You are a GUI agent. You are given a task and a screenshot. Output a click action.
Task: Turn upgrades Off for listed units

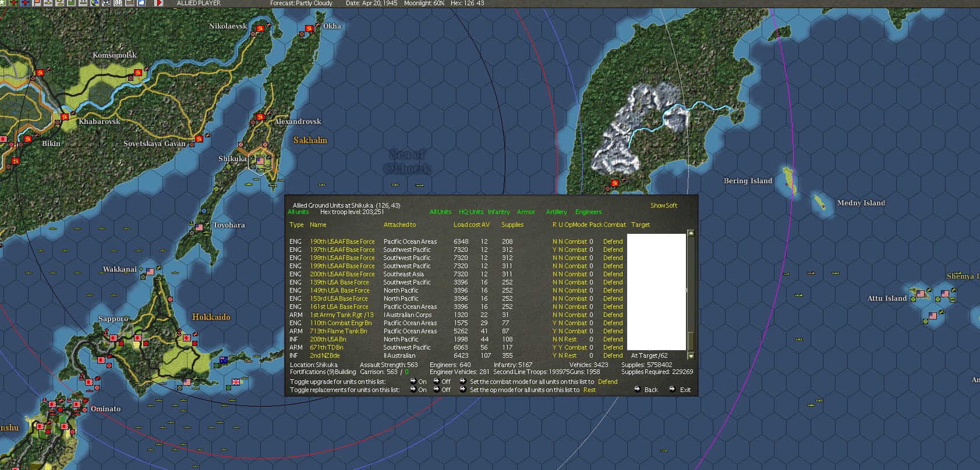click(437, 382)
